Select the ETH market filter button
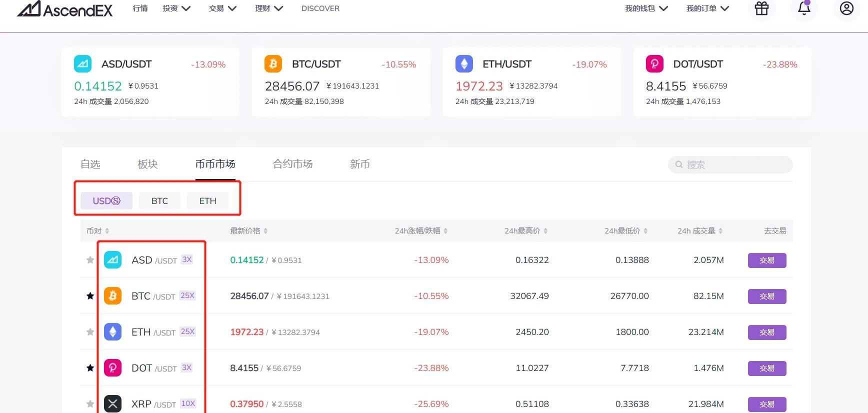 [x=207, y=201]
